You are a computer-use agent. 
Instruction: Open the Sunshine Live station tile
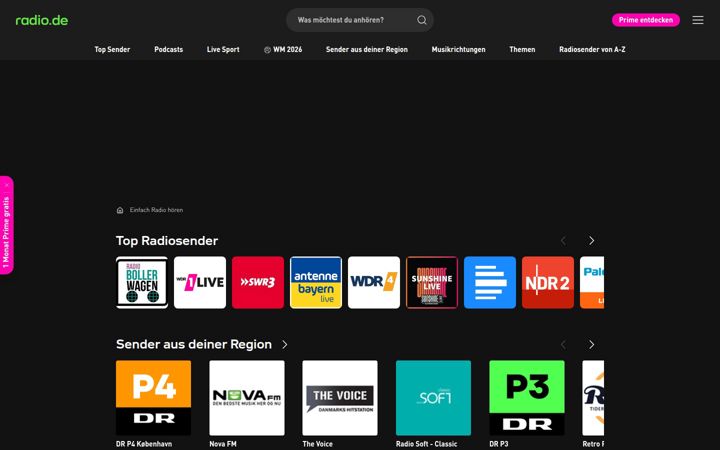432,282
